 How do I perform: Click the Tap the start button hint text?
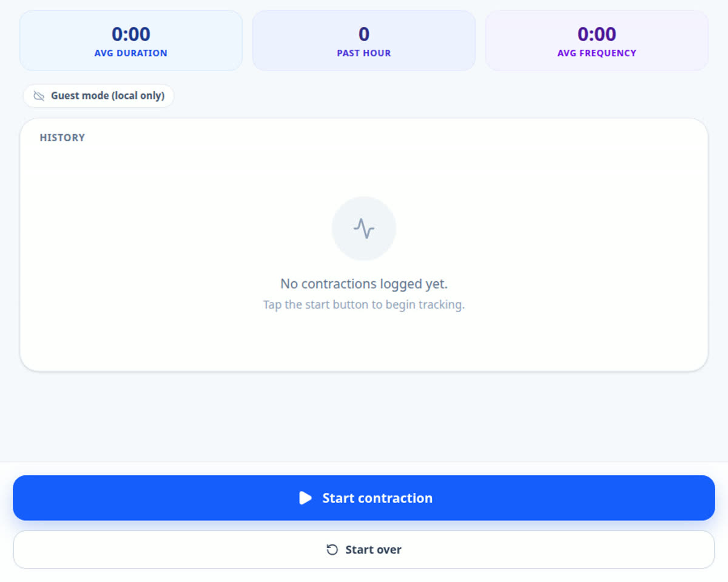pyautogui.click(x=364, y=304)
